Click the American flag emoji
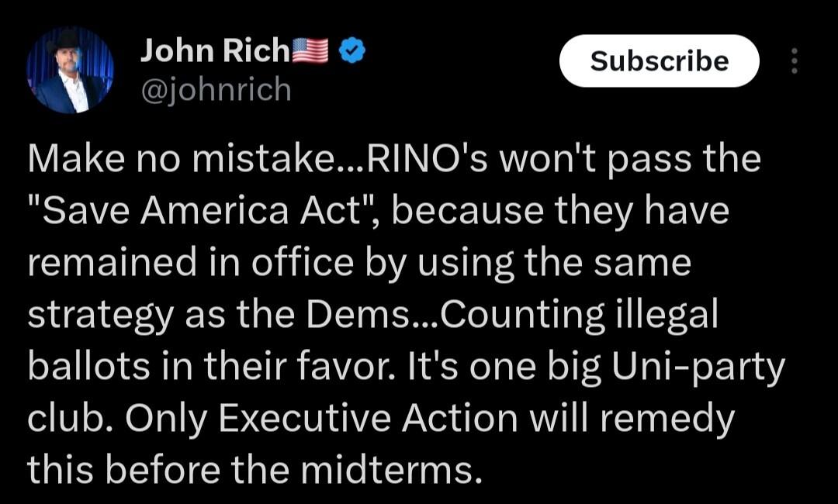Screen dimensions: 838x504 coord(310,52)
